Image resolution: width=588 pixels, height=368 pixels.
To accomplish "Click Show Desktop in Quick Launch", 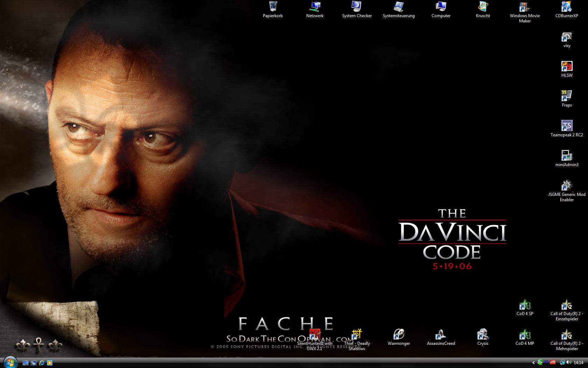I will [x=26, y=363].
